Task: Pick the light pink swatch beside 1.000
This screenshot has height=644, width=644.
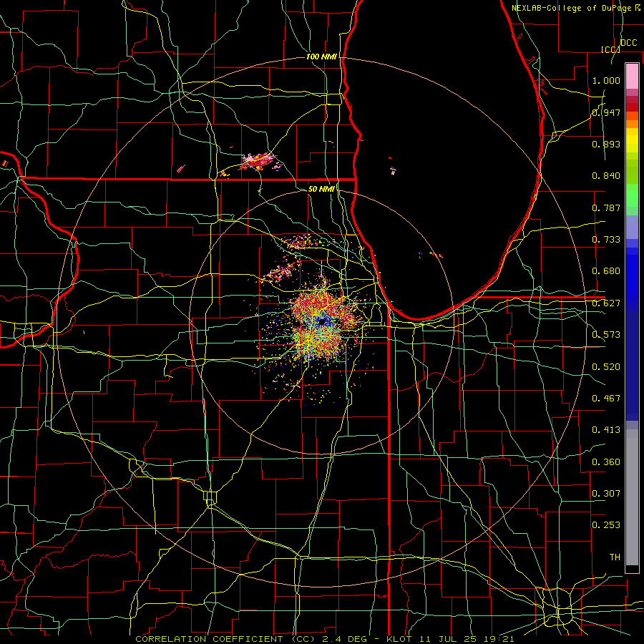Action: tap(632, 77)
